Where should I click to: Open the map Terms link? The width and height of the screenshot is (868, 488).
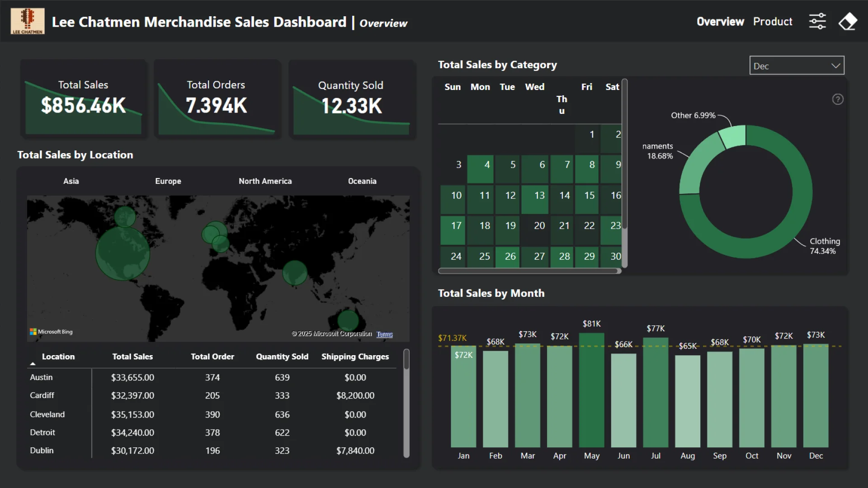pos(385,334)
